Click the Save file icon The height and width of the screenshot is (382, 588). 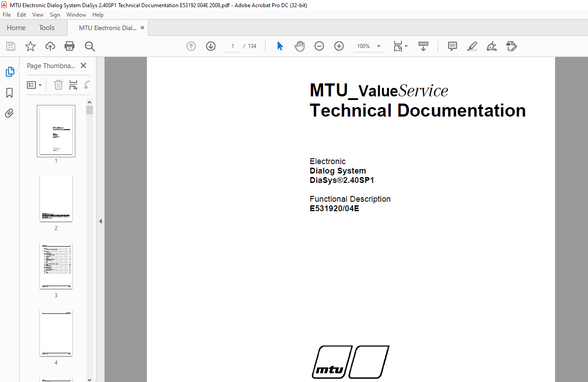[11, 46]
